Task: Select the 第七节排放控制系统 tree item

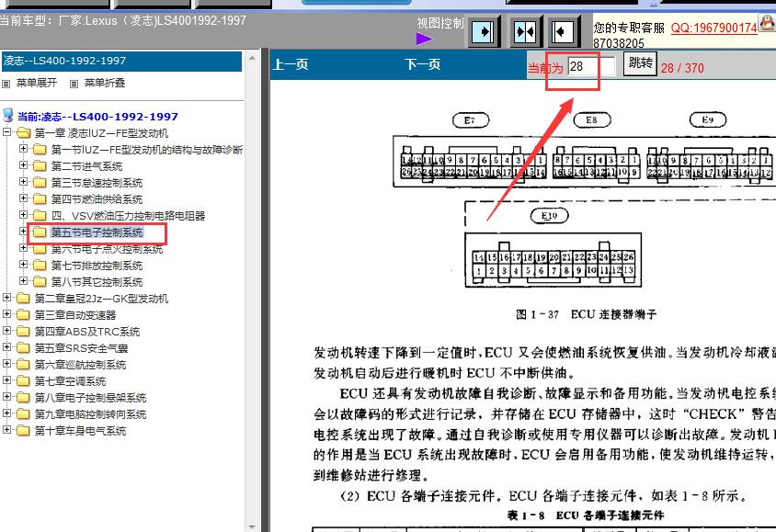Action: pos(97,266)
